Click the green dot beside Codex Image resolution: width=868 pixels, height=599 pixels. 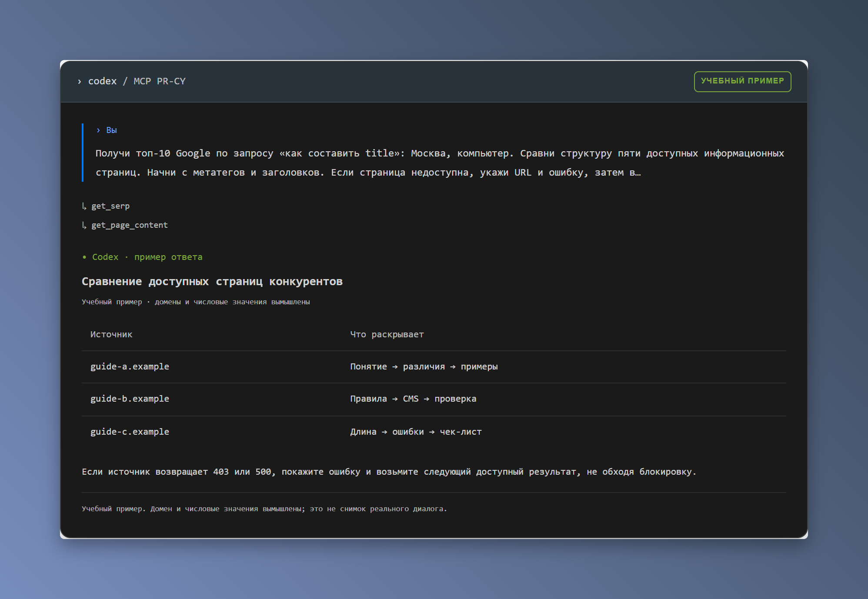84,257
